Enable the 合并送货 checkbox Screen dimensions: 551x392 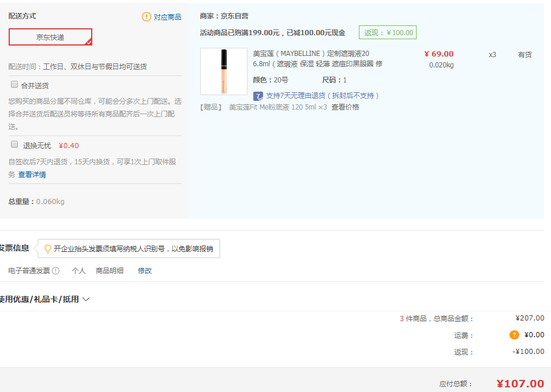click(14, 84)
